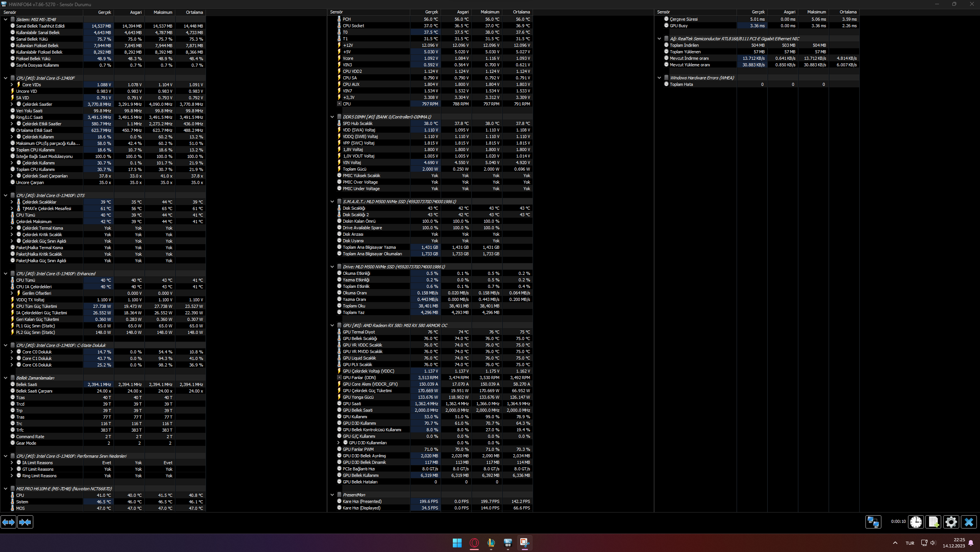Open the taskbar volume control
This screenshot has width=980, height=552.
point(933,543)
